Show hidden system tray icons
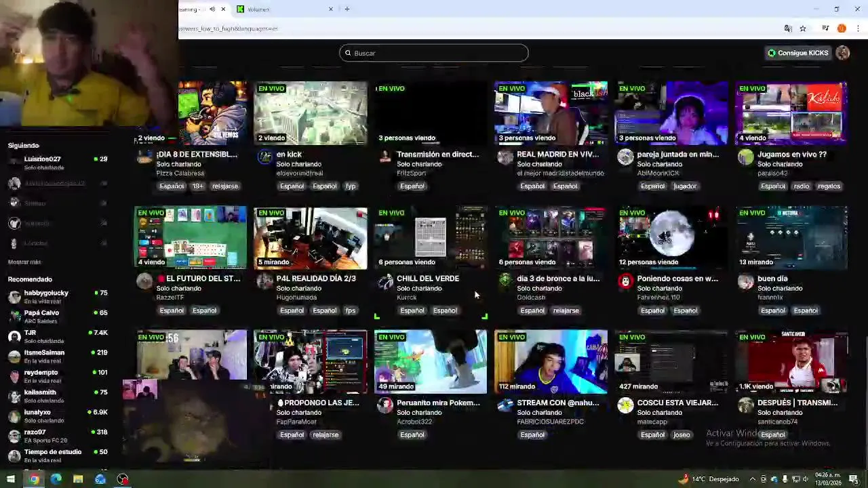The height and width of the screenshot is (488, 868). pyautogui.click(x=752, y=479)
